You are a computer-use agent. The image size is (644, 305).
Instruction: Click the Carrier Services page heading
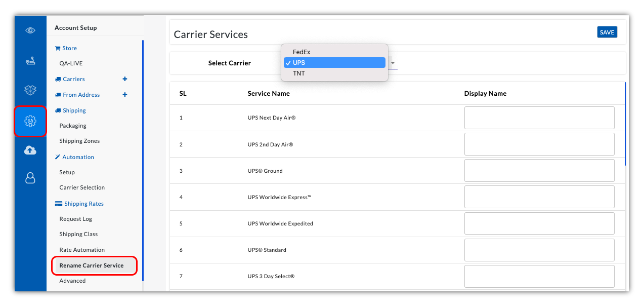(x=211, y=34)
